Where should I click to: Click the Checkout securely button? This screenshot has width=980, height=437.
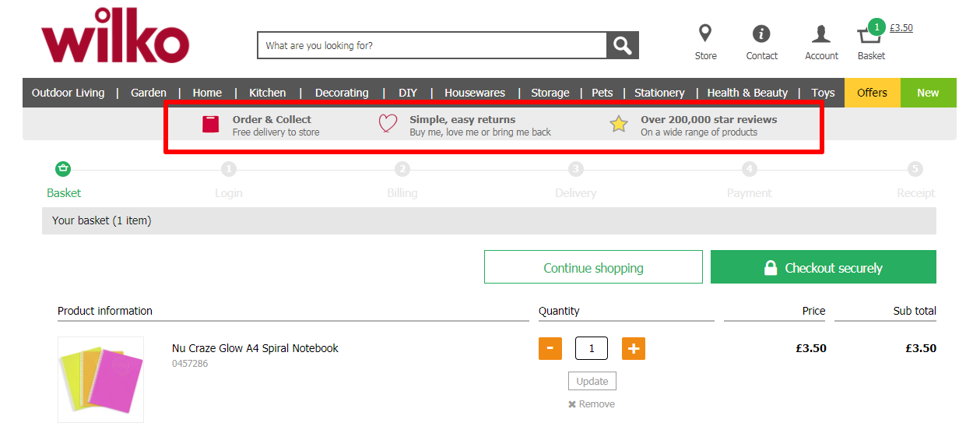[824, 267]
